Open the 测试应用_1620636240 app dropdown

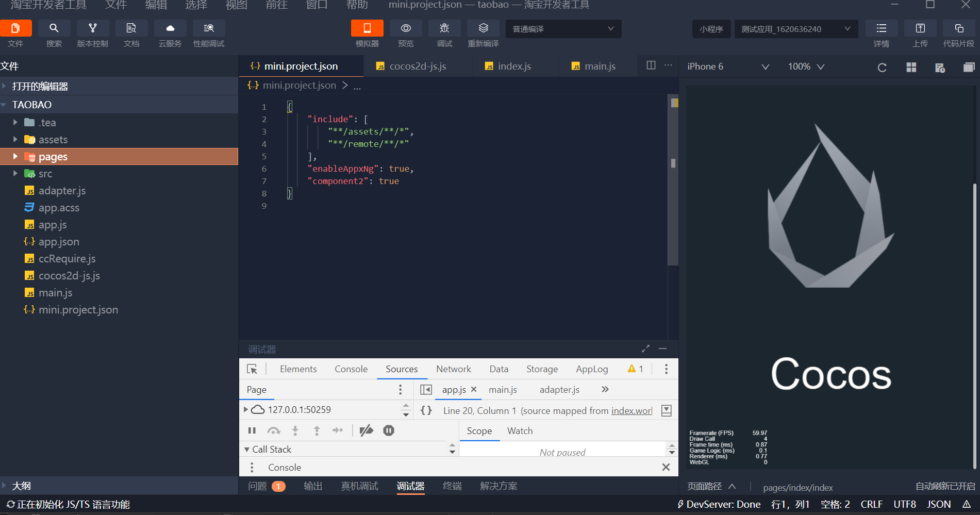coord(796,29)
